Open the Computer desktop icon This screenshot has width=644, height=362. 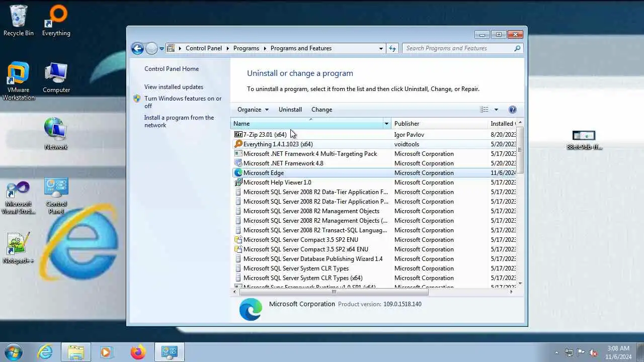pos(56,78)
